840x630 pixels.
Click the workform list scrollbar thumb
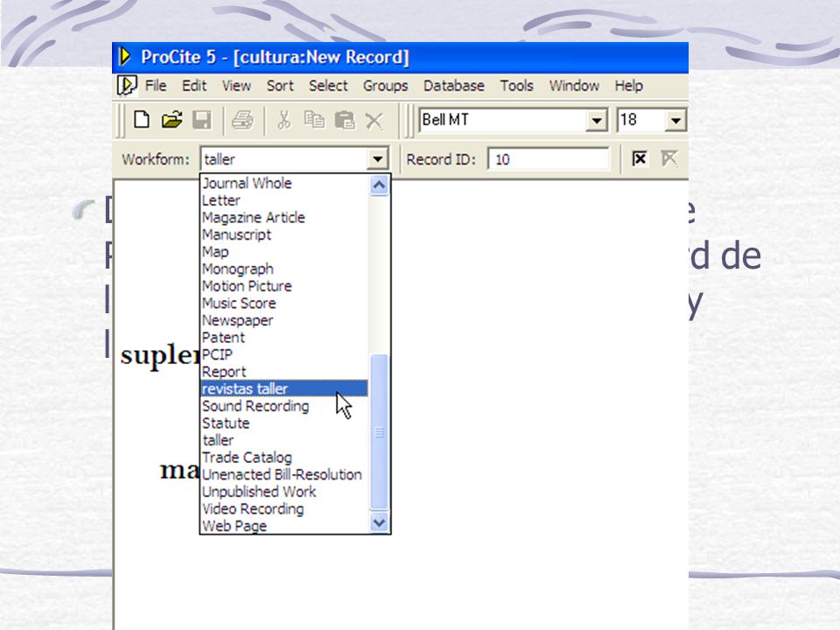click(x=379, y=431)
